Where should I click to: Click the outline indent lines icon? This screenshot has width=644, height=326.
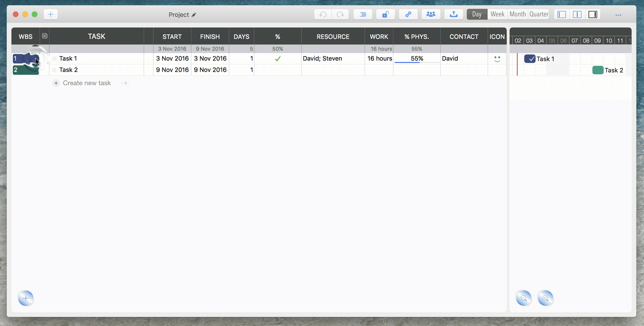tap(363, 14)
